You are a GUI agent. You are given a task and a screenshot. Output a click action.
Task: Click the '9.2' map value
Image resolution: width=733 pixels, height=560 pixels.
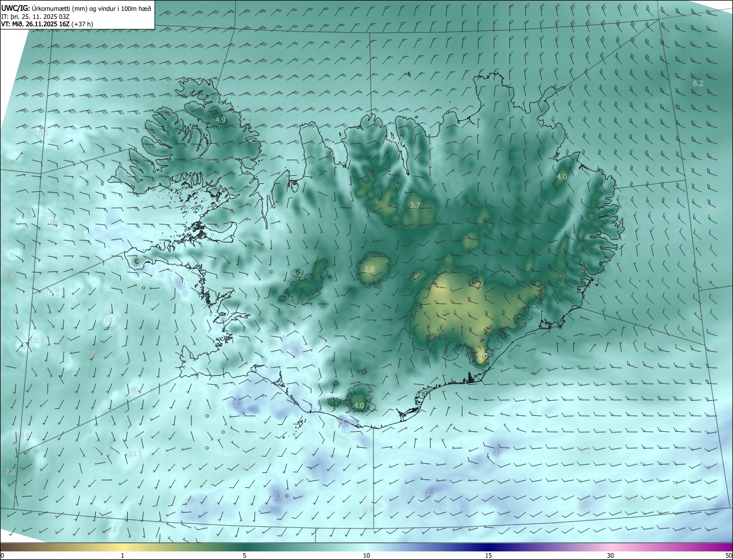tap(630, 500)
